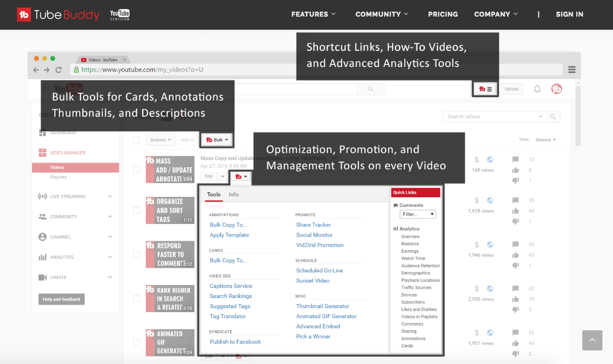The image size is (613, 364).
Task: Click the globe privacy icon beside 160 views
Action: coord(490,160)
